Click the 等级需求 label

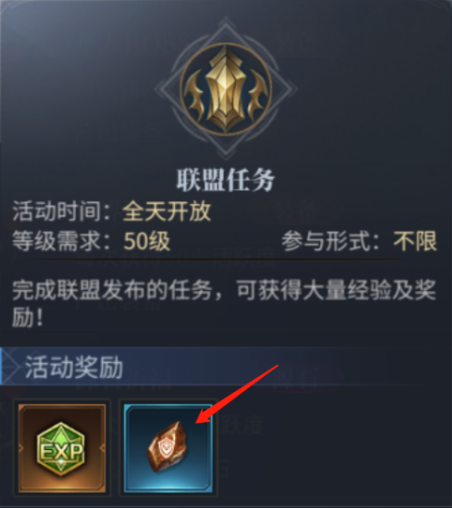56,241
